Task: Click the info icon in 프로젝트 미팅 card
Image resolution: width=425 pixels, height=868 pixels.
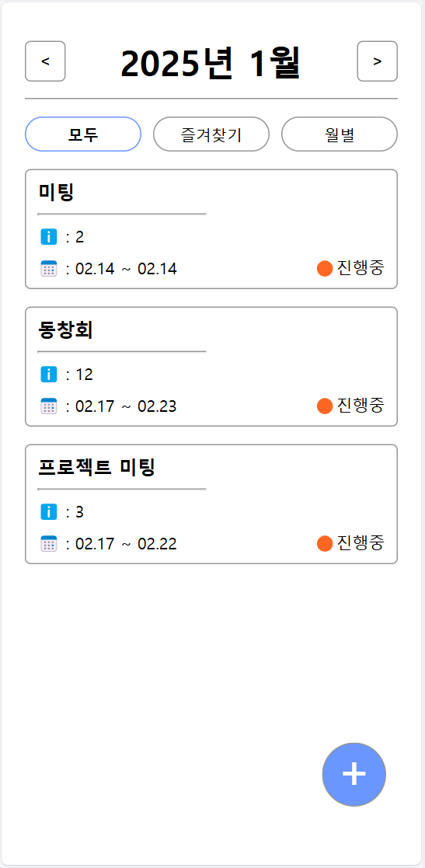Action: coord(49,512)
